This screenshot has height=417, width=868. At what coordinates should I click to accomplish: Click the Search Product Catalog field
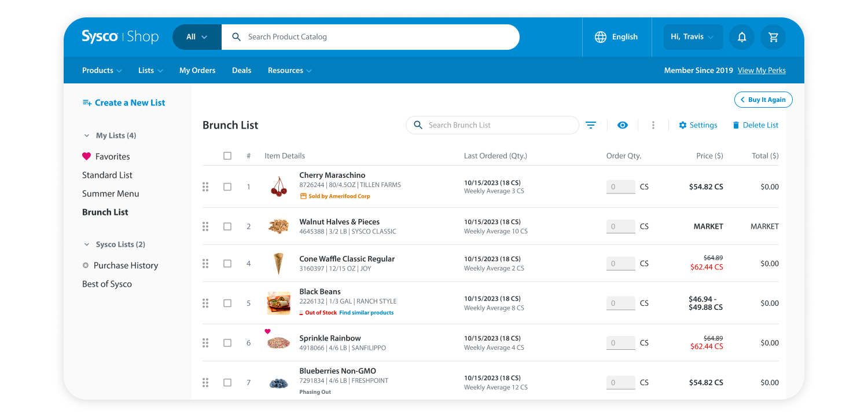pyautogui.click(x=370, y=37)
